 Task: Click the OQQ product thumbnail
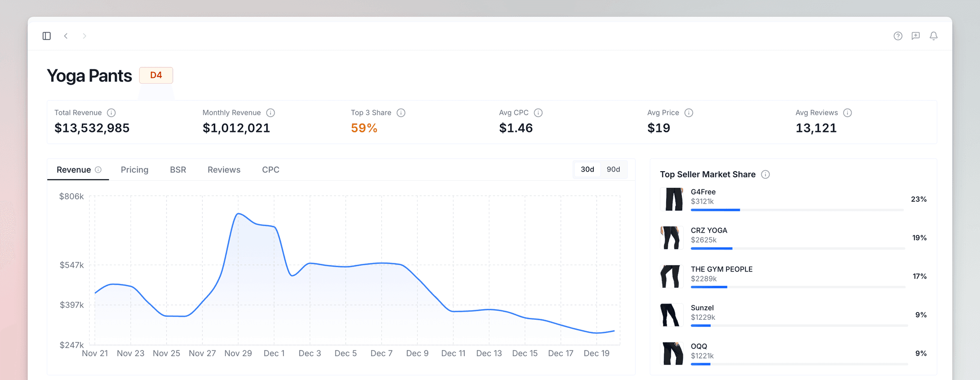pos(672,354)
